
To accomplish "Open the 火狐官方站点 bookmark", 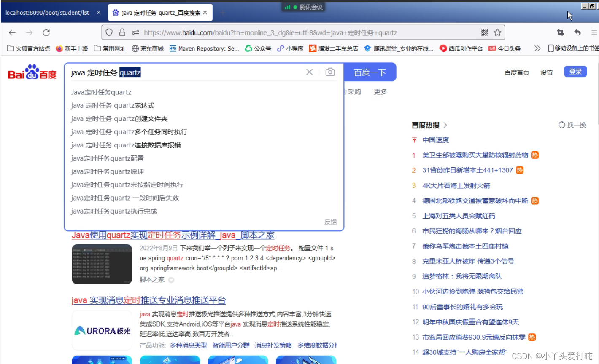I will [x=29, y=48].
